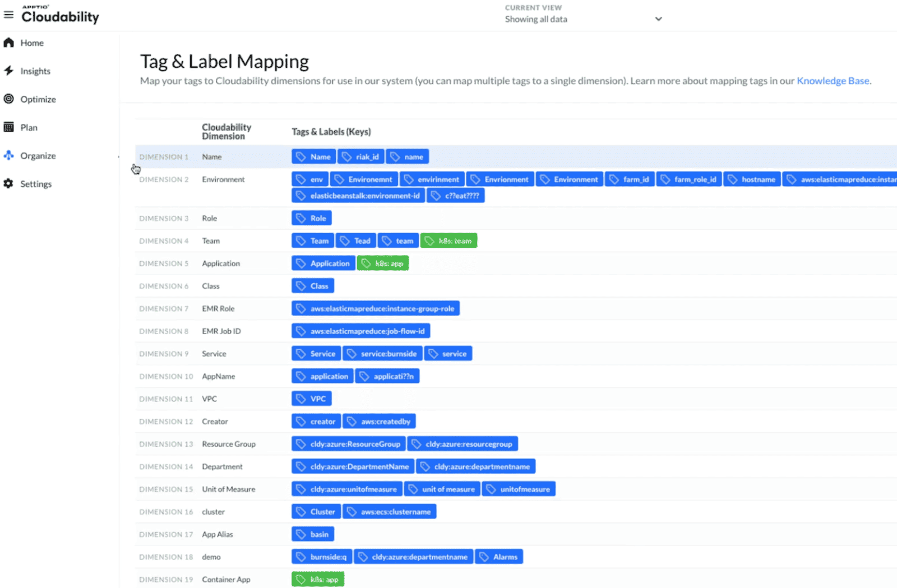Open the Optimize menu item

point(38,99)
